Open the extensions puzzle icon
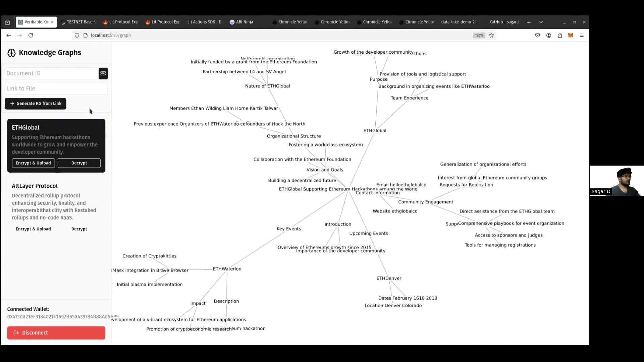Image resolution: width=644 pixels, height=362 pixels. click(x=560, y=35)
